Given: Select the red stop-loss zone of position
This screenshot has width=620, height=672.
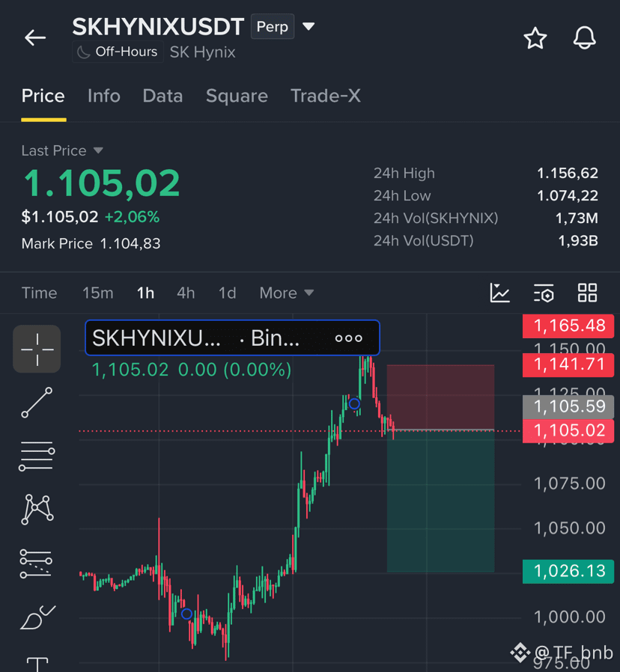Looking at the screenshot, I should coord(441,397).
